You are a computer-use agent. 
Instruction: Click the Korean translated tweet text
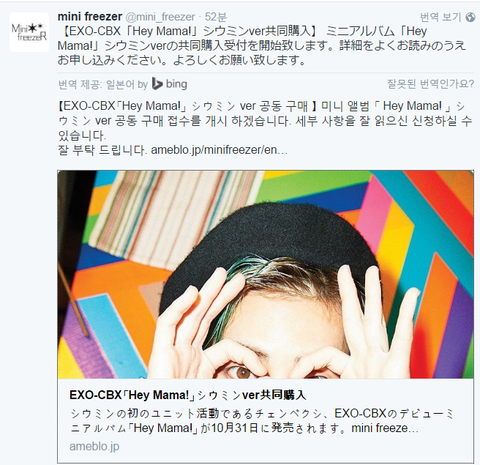pyautogui.click(x=265, y=128)
